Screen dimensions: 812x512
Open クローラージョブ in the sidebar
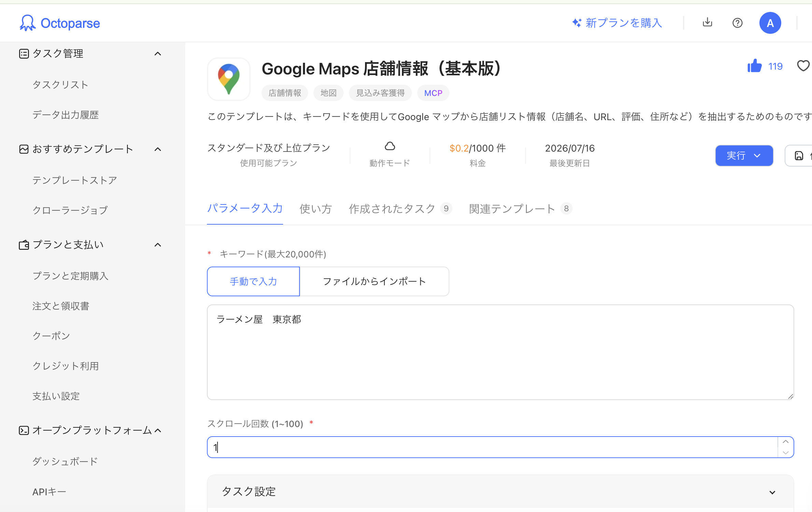[70, 210]
